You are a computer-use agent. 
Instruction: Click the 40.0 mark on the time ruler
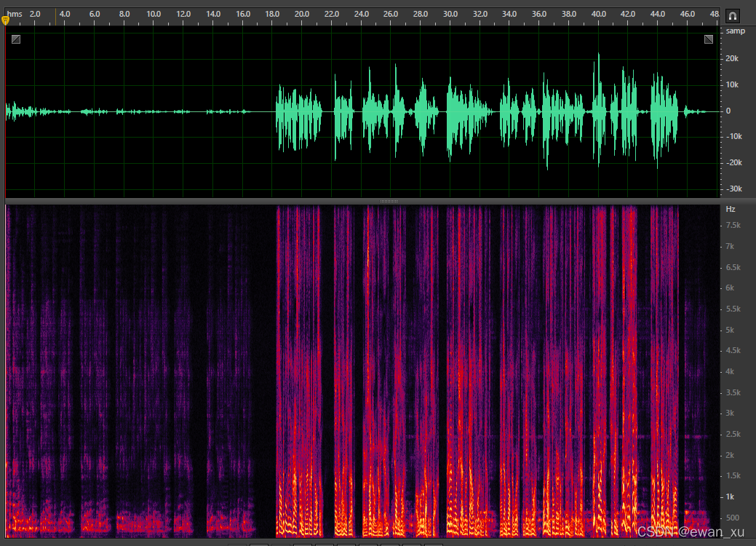click(598, 14)
